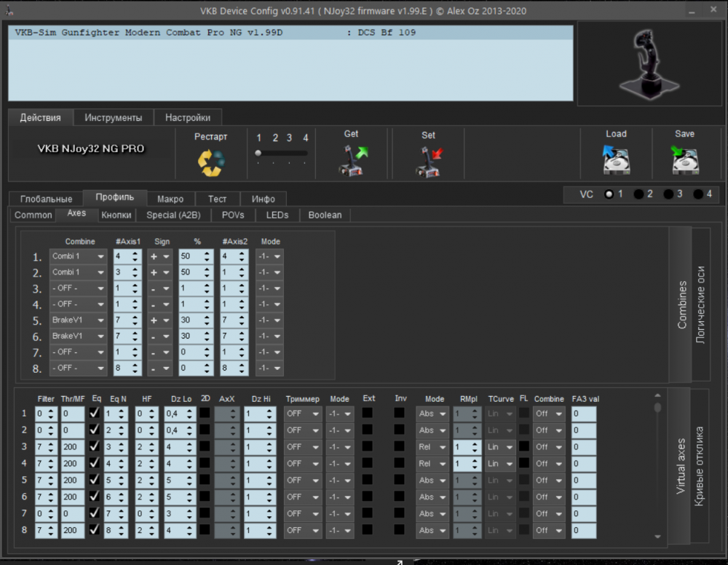Click the Load disk icon
This screenshot has width=728, height=565.
(615, 160)
